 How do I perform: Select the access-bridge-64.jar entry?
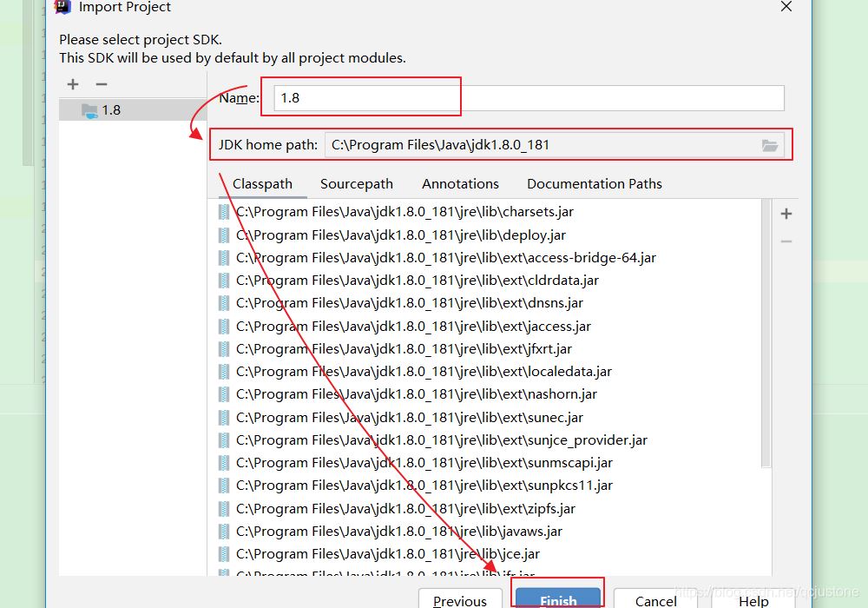(x=445, y=257)
